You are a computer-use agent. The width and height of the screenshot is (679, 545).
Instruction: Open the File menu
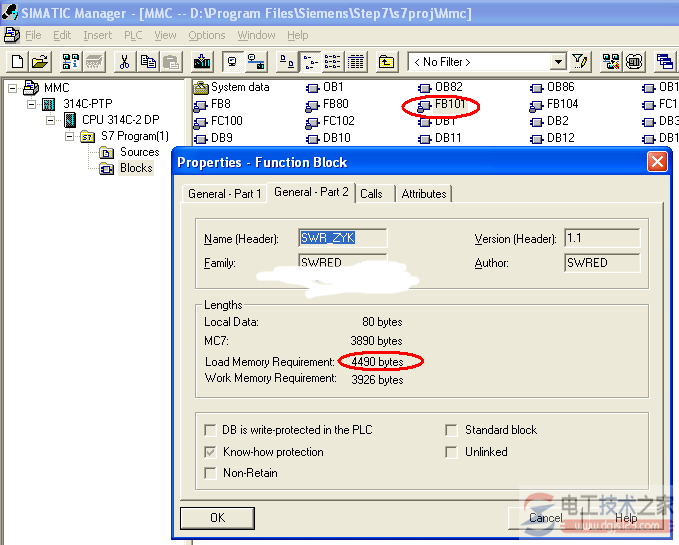[x=33, y=35]
